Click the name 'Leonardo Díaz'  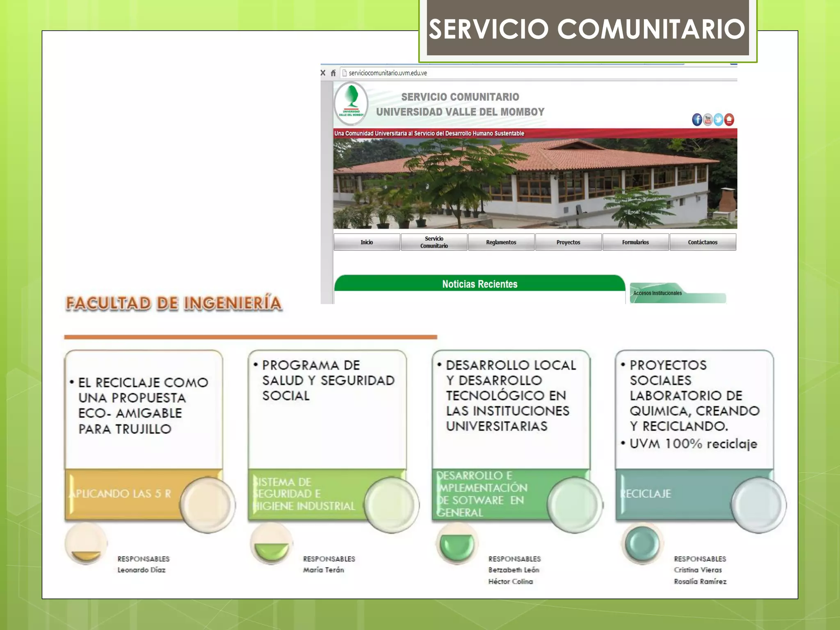click(x=142, y=570)
